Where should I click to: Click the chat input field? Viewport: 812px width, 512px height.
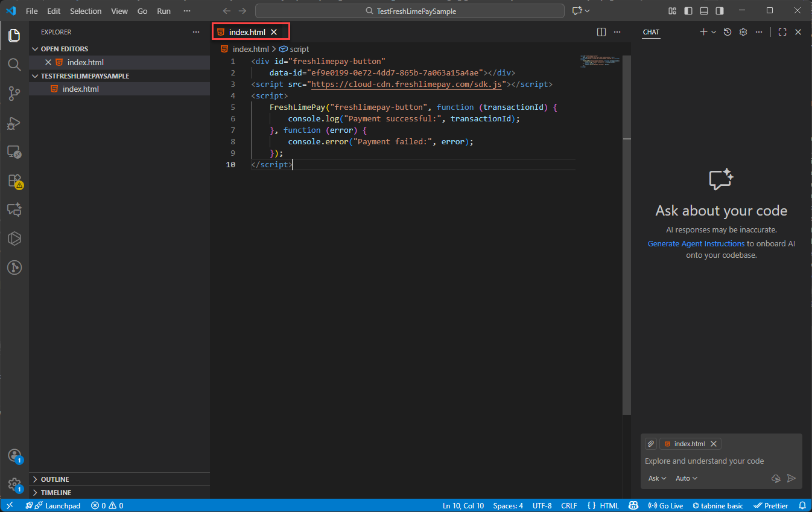pos(704,461)
